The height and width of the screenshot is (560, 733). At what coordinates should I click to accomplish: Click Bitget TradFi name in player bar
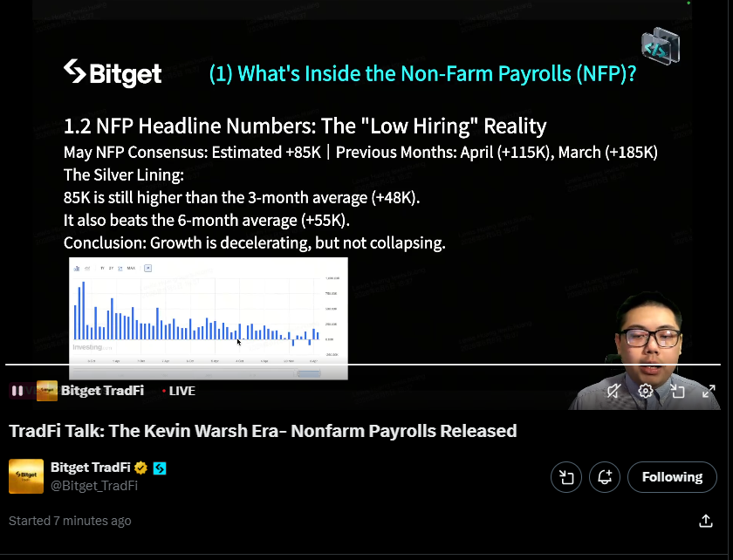click(x=102, y=391)
